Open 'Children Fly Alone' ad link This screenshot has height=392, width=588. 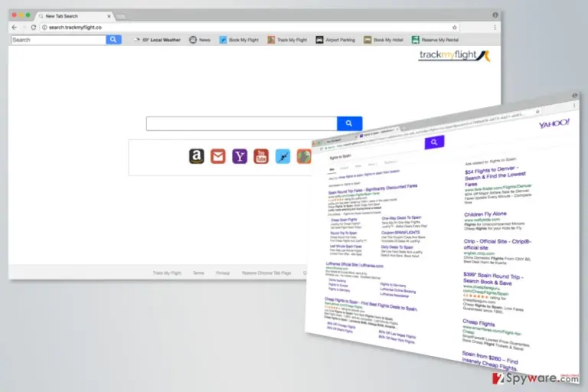pos(485,214)
